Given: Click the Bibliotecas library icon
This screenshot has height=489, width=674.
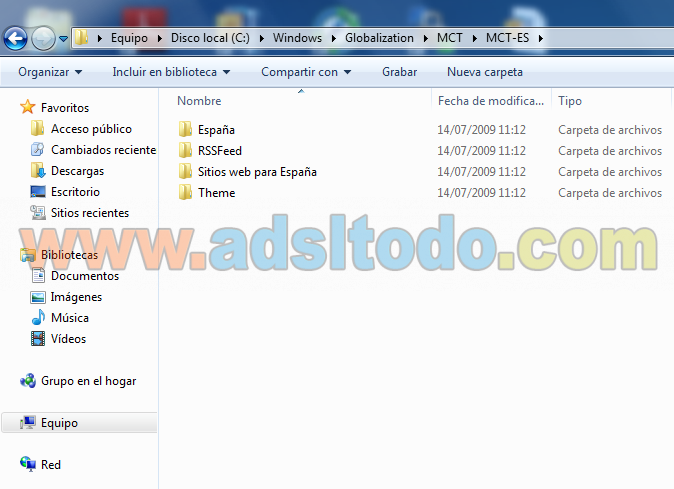Looking at the screenshot, I should [28, 255].
